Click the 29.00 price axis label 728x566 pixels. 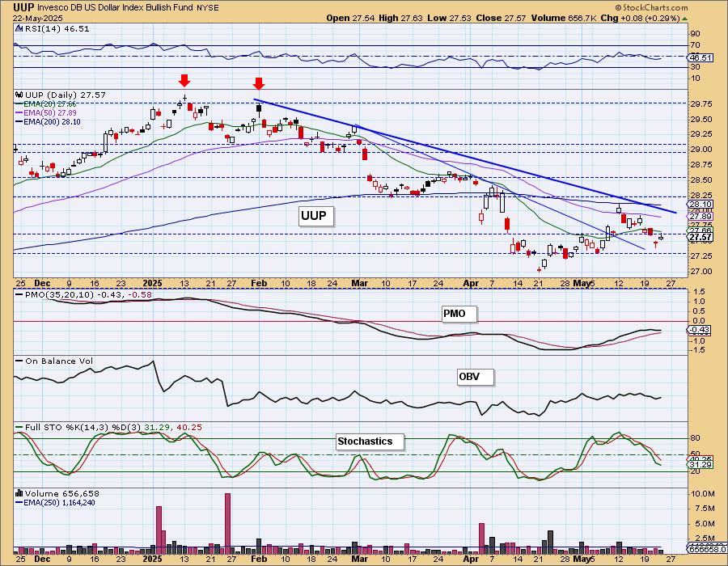click(x=701, y=150)
